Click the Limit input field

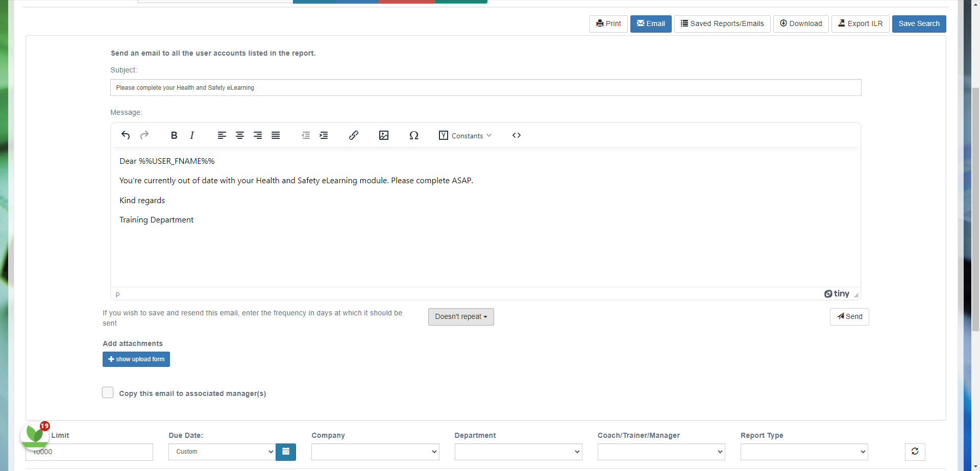click(89, 452)
